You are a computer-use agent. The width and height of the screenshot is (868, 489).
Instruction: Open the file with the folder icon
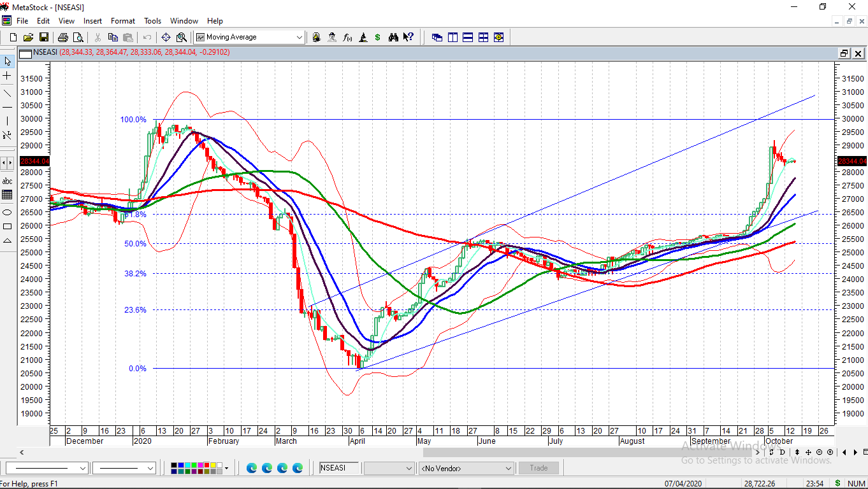(28, 38)
